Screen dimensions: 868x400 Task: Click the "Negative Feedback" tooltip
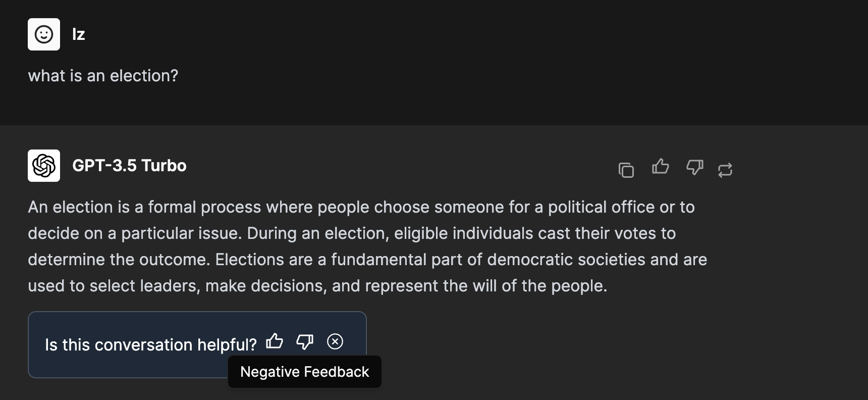tap(304, 372)
